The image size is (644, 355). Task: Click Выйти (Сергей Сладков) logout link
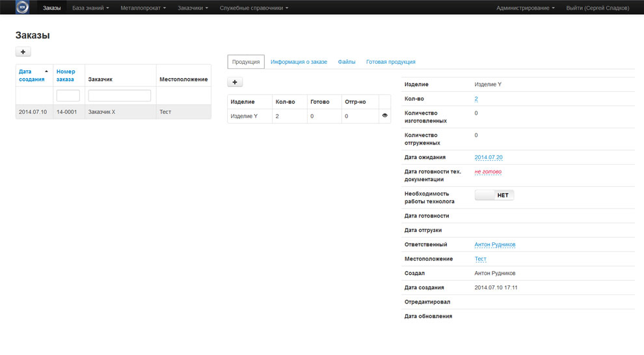point(597,8)
